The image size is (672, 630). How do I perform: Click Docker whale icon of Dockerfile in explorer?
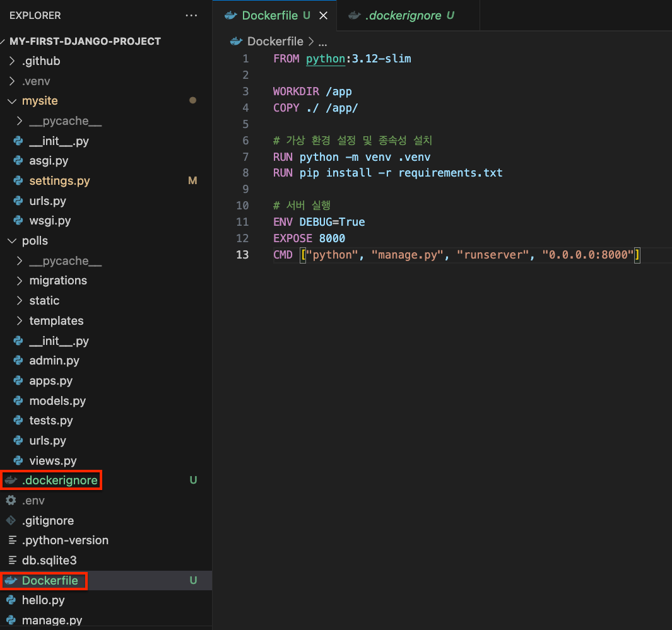click(x=11, y=580)
